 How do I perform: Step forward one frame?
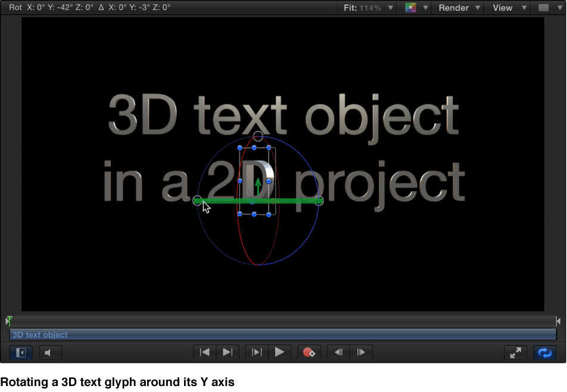361,352
